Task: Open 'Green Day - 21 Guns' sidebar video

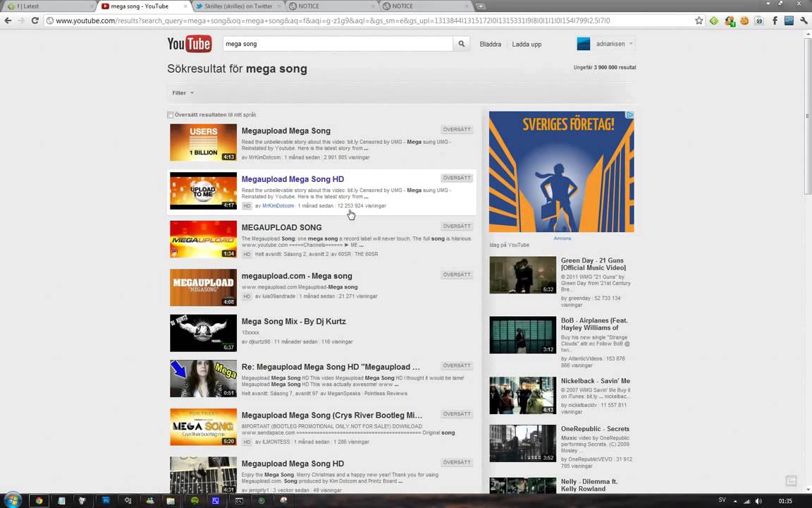Action: (593, 265)
